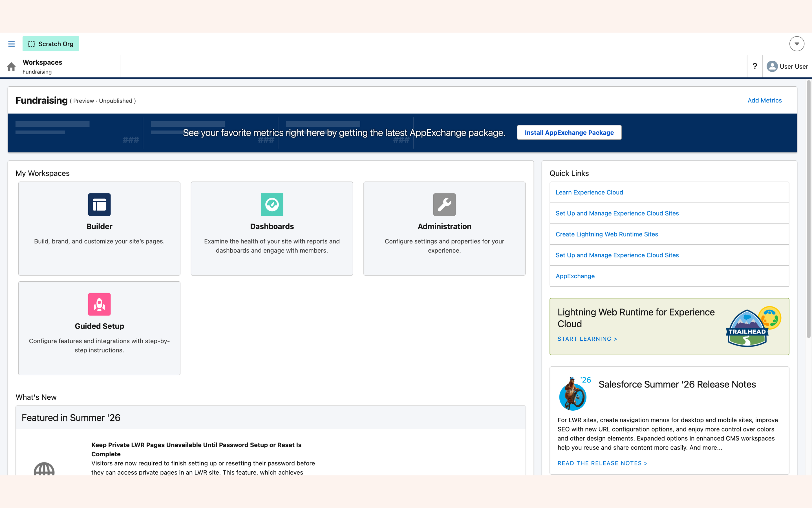
Task: Click START LEARNING link
Action: point(587,339)
